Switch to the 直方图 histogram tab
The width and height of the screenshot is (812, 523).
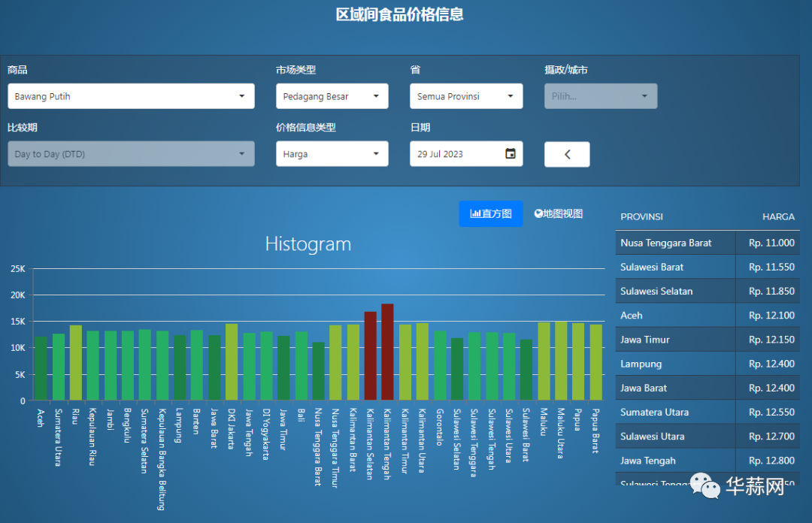(x=491, y=214)
